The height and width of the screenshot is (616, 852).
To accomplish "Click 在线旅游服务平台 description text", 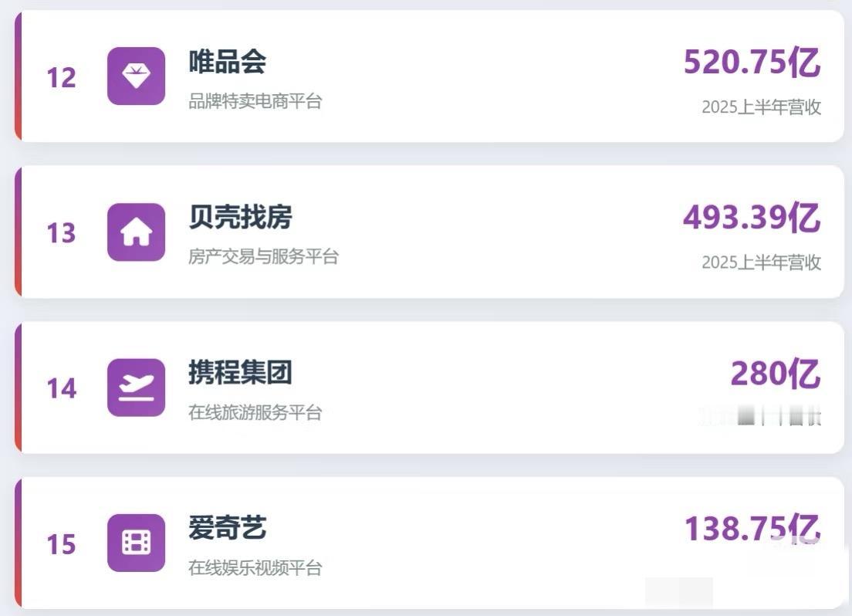I will [x=255, y=412].
